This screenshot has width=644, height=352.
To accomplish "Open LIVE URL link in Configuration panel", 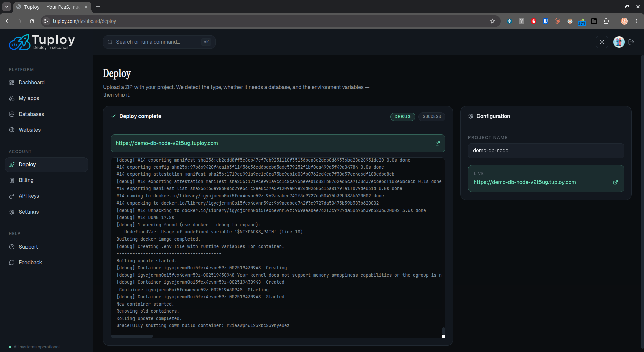I will click(x=525, y=182).
